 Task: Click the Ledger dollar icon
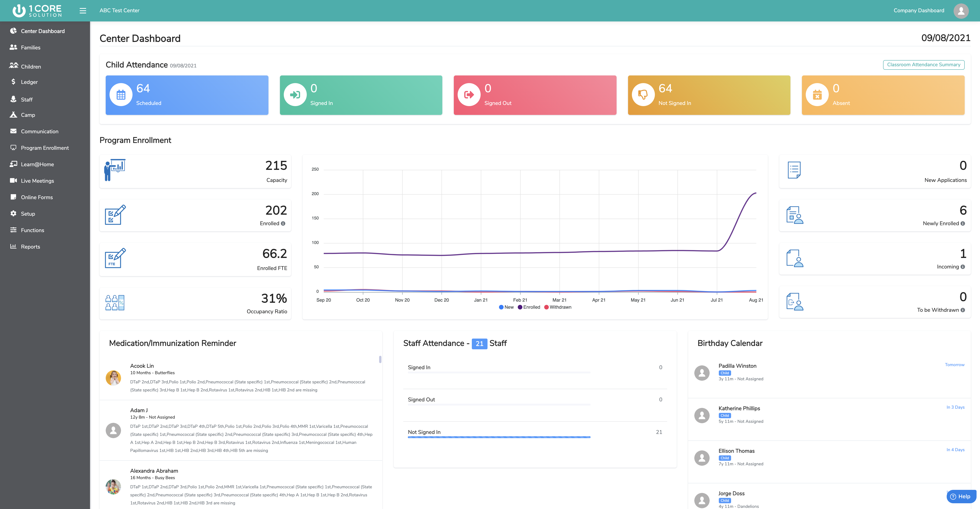coord(13,82)
